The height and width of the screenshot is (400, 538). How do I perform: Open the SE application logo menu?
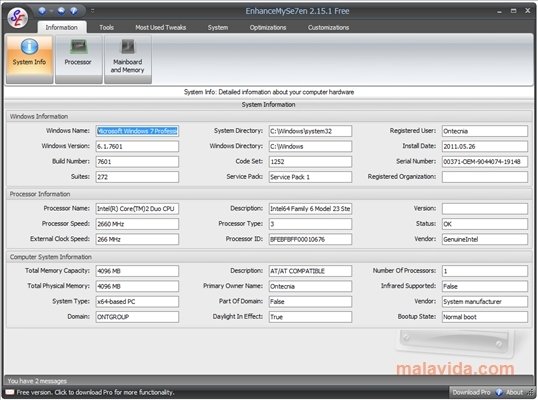[18, 18]
